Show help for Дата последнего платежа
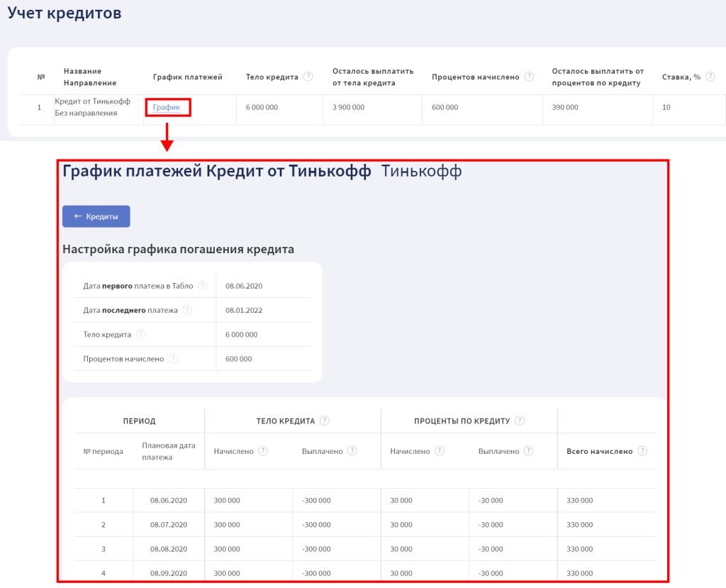This screenshot has height=588, width=726. tap(187, 310)
